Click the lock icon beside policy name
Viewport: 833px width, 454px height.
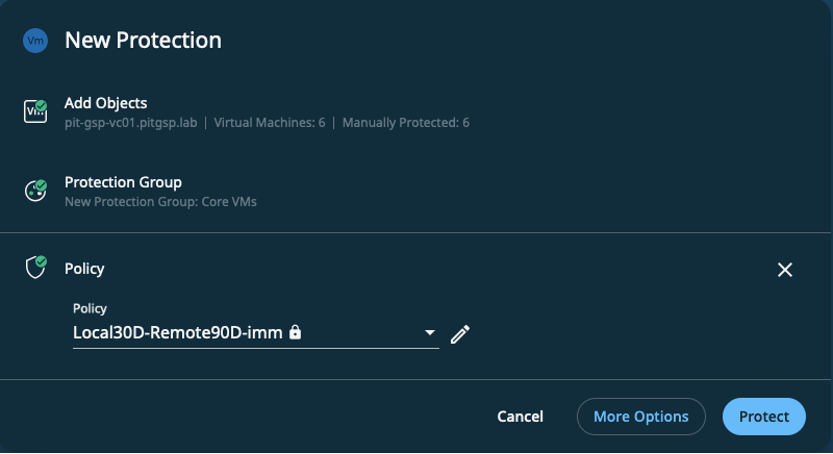(x=295, y=332)
